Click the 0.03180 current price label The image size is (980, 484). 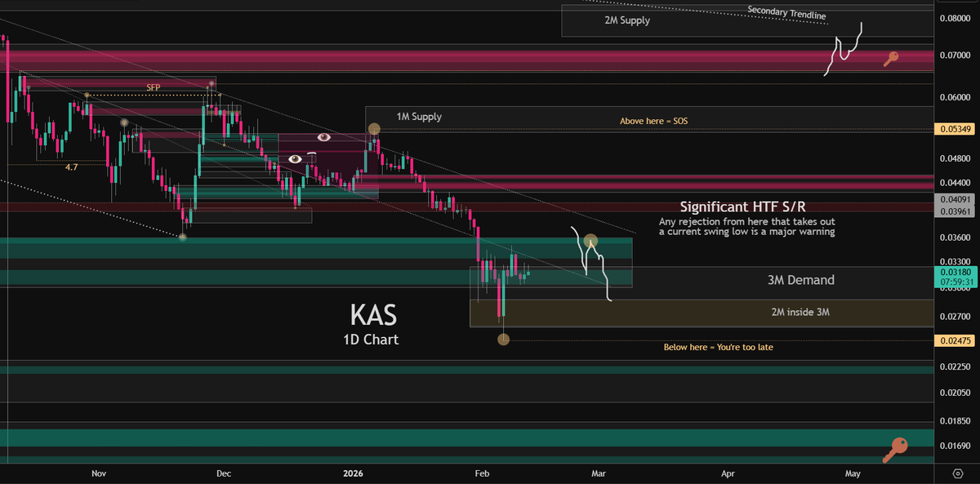[x=954, y=271]
